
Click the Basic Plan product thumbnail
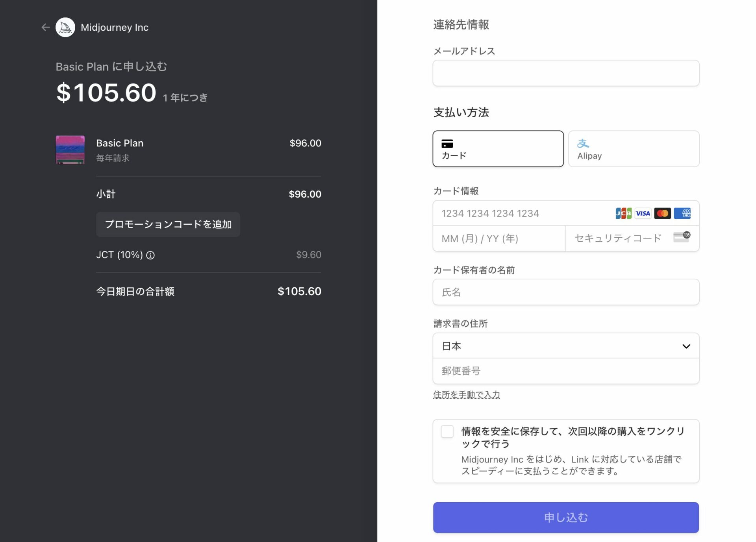pos(70,150)
